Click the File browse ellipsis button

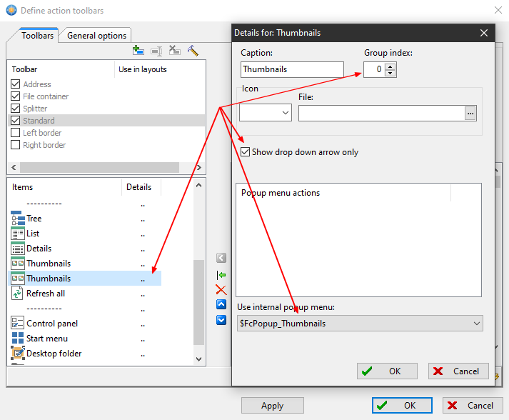[x=470, y=113]
